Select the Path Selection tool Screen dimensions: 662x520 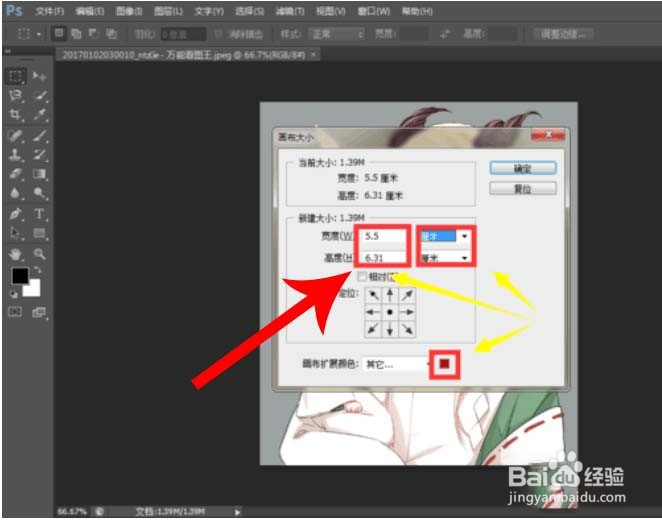[16, 233]
